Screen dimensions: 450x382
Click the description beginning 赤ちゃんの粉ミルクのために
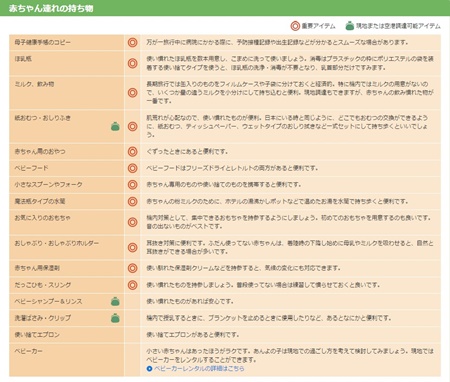click(277, 201)
